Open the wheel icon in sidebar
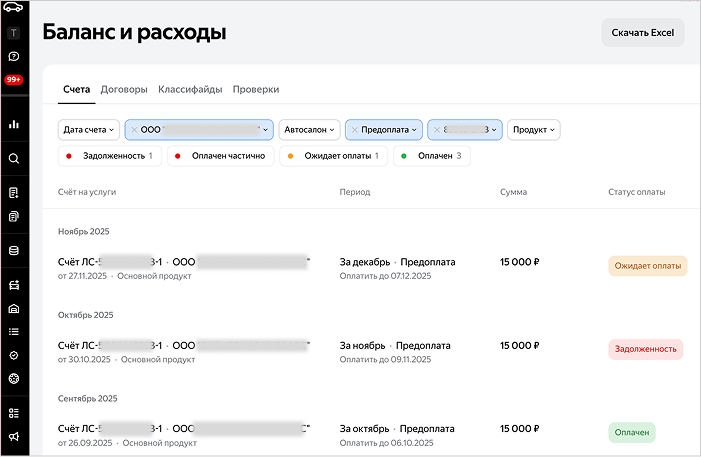The width and height of the screenshot is (701, 457). 14,379
